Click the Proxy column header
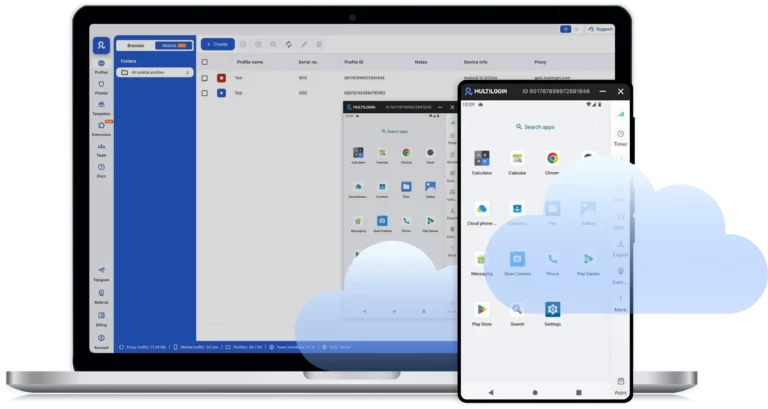The image size is (768, 409). (x=540, y=62)
